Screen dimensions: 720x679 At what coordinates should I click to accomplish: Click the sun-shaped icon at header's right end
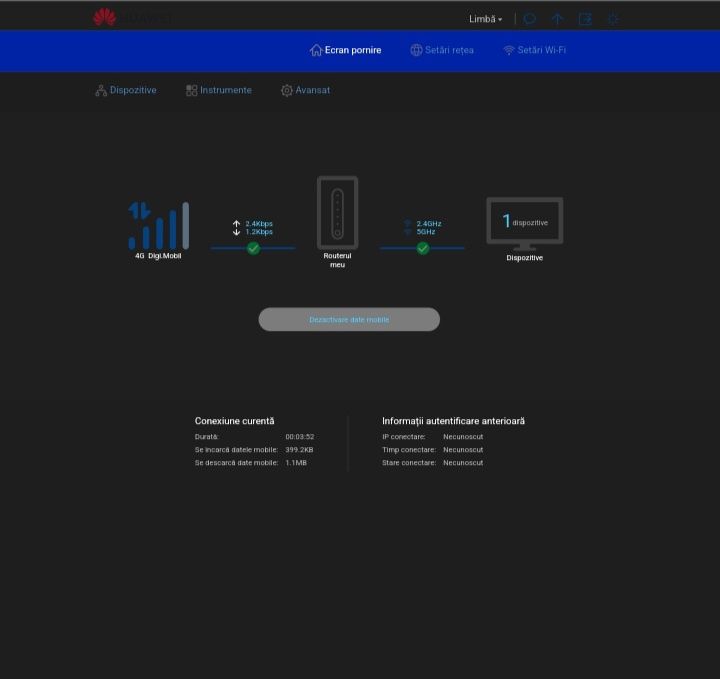point(613,19)
